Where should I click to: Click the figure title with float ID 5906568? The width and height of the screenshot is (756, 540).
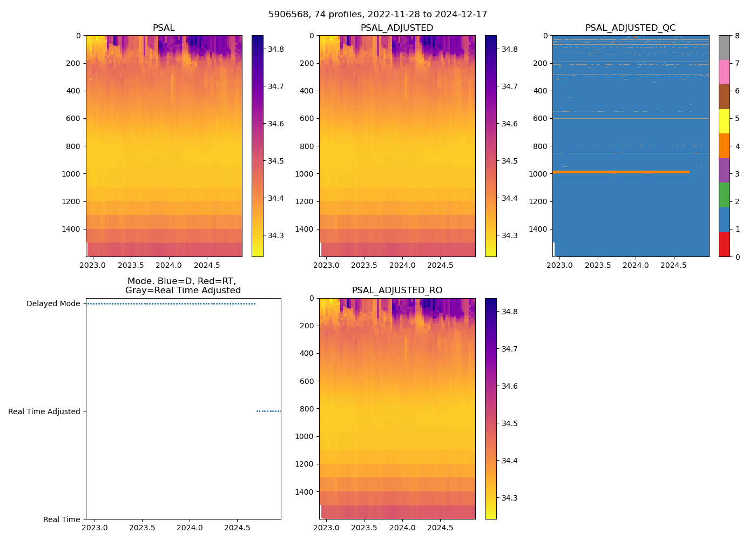[x=377, y=15]
